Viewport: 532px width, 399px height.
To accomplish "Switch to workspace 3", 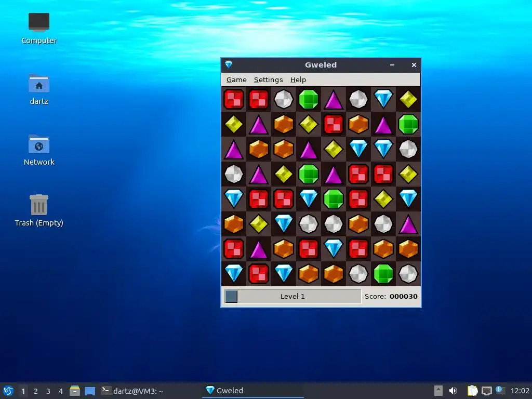I will click(48, 391).
